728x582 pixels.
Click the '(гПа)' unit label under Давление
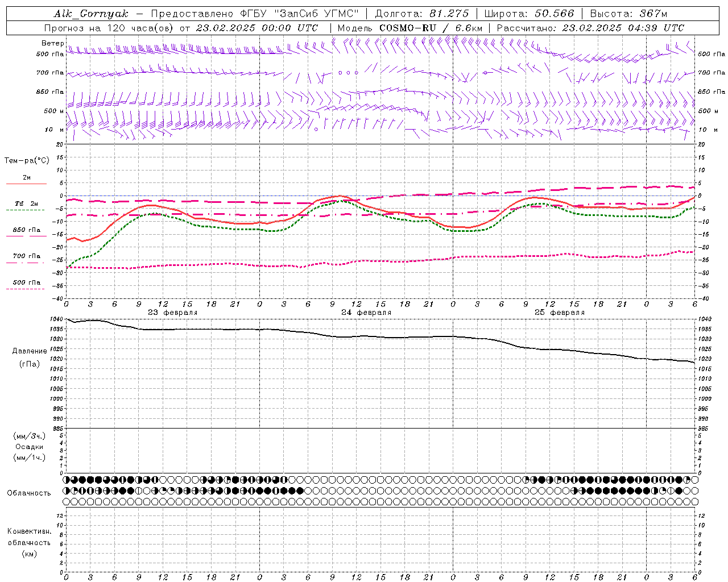coord(30,364)
